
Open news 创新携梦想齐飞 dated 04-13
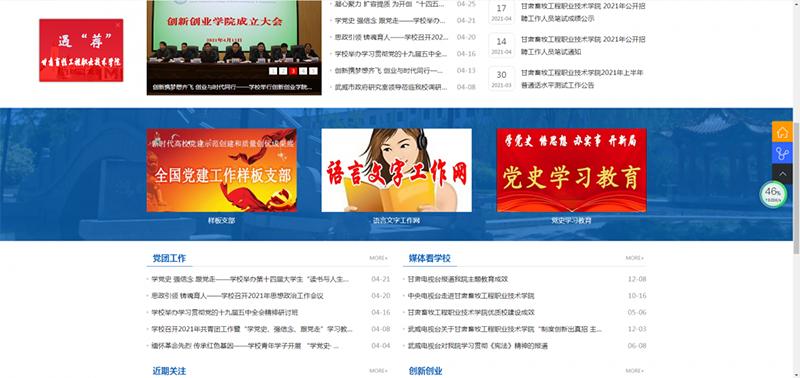pos(389,70)
